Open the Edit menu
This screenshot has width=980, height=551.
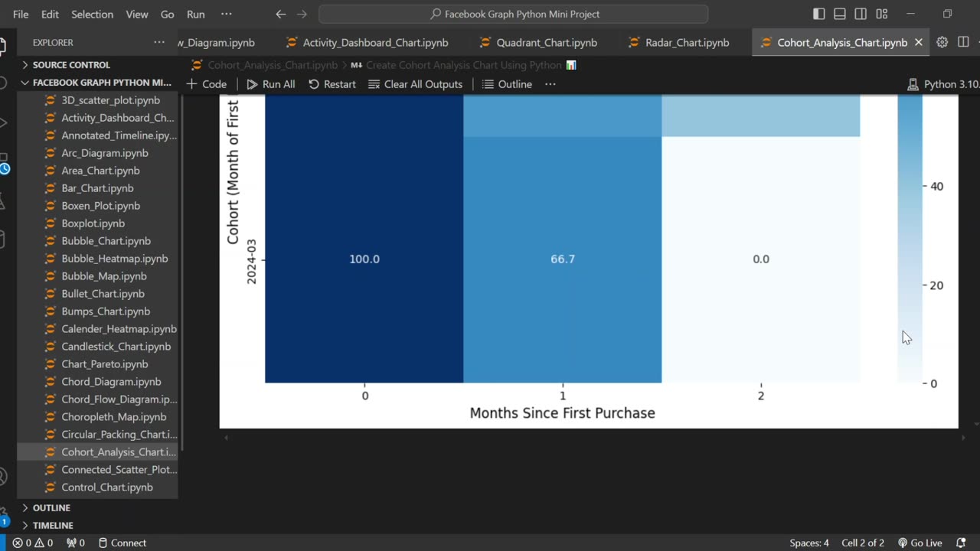click(x=50, y=14)
